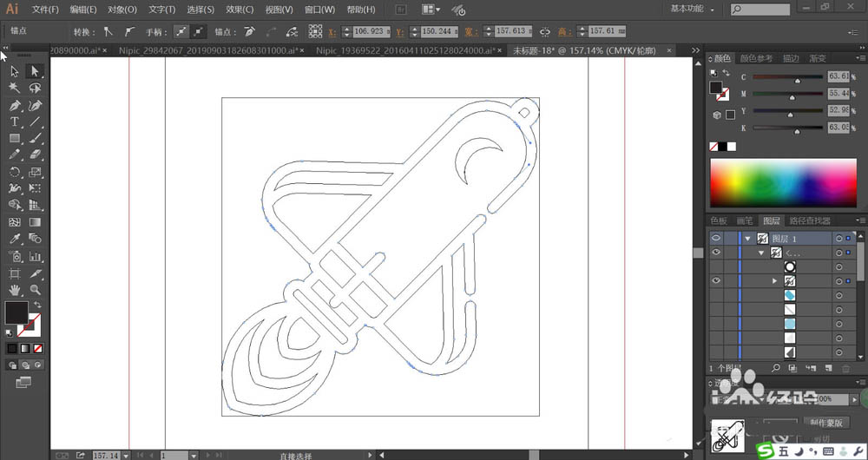868x460 pixels.
Task: Convert selected anchor points to corner
Action: click(108, 32)
